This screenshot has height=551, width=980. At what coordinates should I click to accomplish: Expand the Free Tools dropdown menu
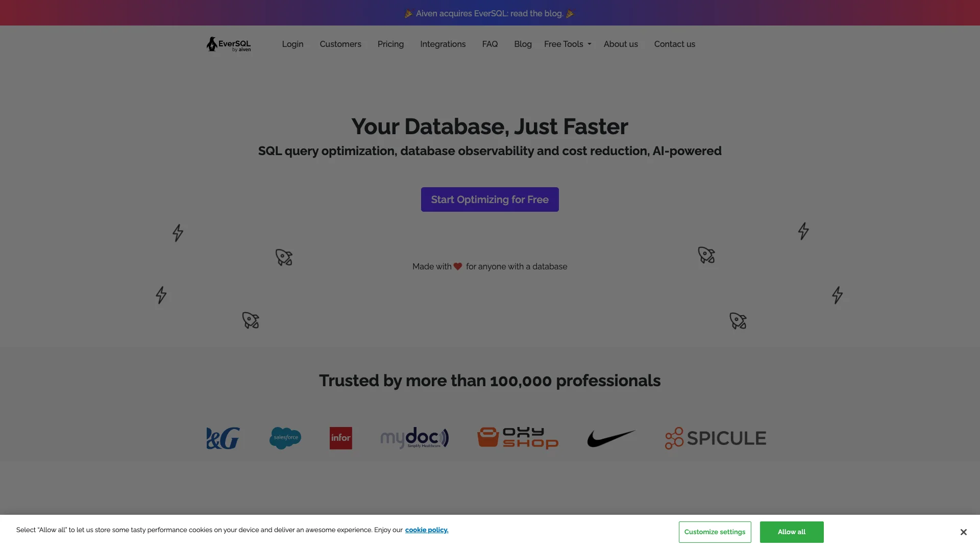[x=568, y=44]
